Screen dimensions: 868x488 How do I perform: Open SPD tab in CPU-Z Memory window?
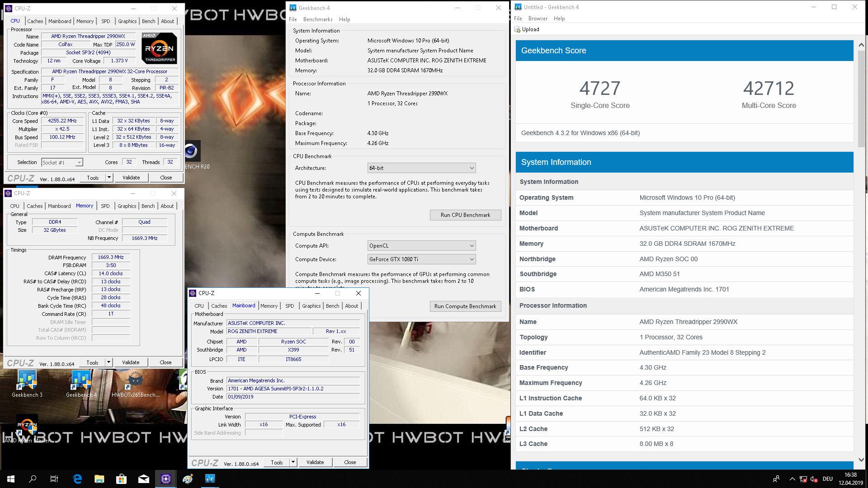(105, 206)
